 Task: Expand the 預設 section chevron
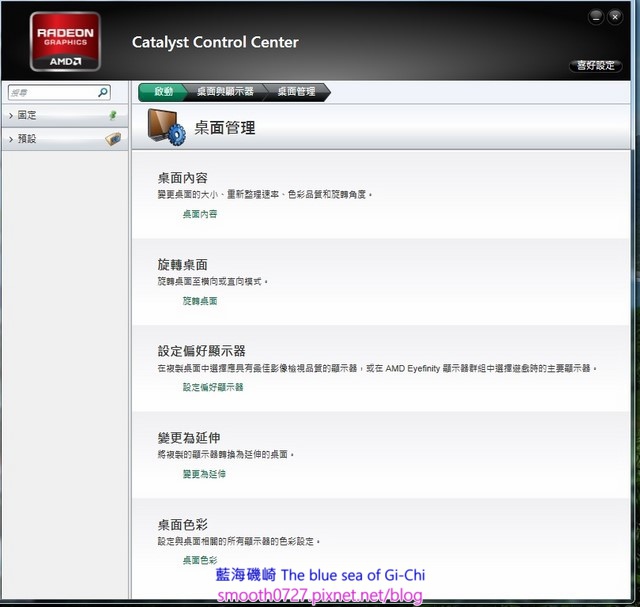pos(11,139)
